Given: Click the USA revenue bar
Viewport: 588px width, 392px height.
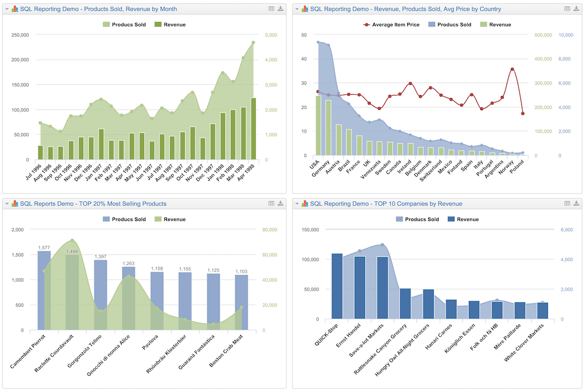Looking at the screenshot, I should [x=318, y=125].
